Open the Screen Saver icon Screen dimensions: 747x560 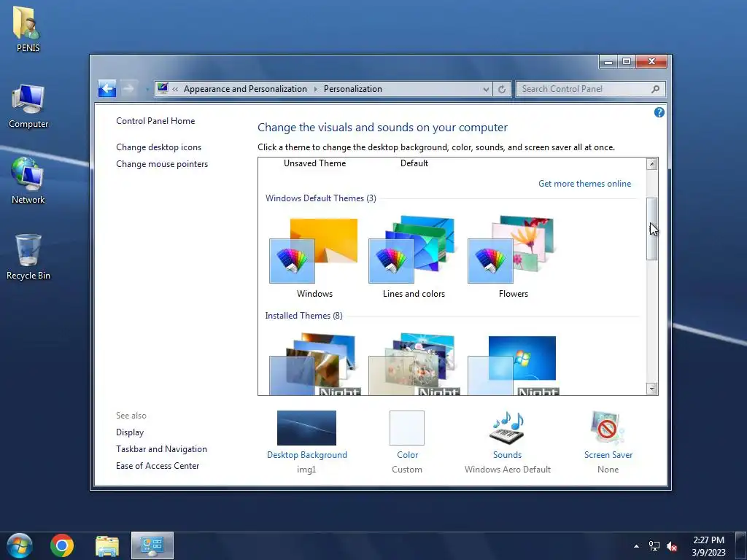[608, 427]
